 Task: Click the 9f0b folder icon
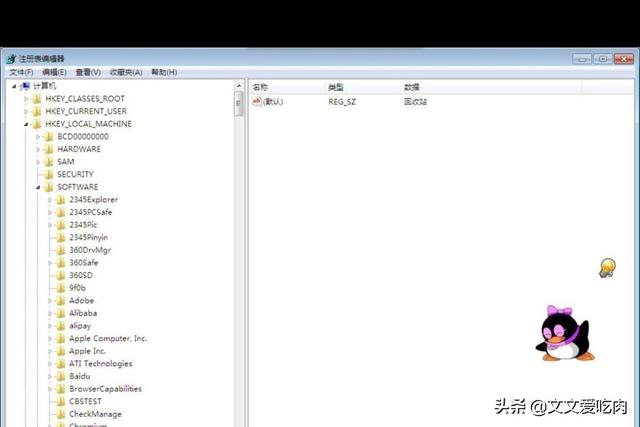60,288
